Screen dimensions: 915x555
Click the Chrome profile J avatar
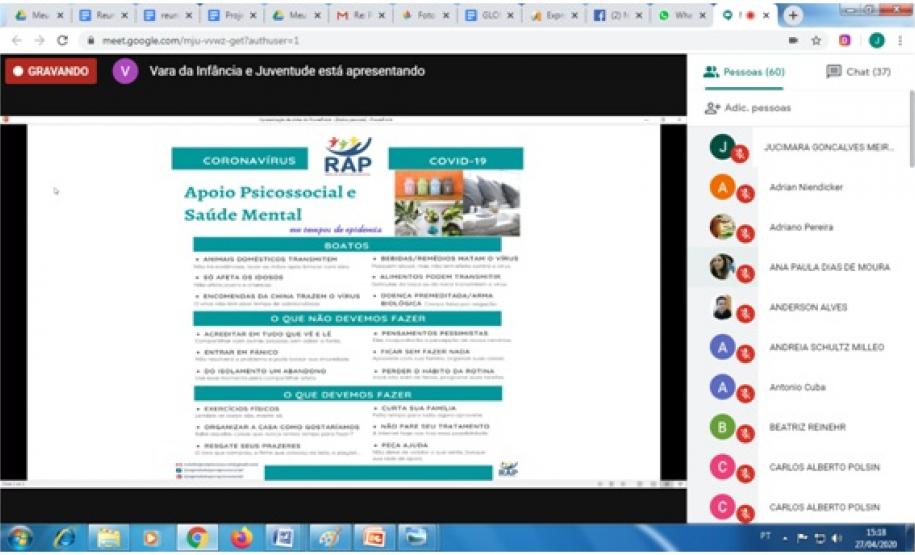pyautogui.click(x=876, y=40)
